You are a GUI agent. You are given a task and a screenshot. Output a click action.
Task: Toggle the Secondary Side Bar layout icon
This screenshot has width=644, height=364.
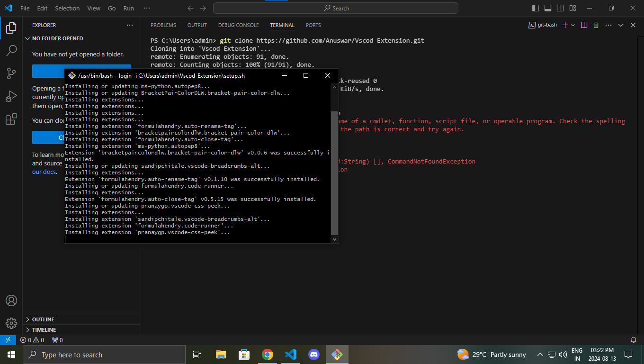pos(560,8)
